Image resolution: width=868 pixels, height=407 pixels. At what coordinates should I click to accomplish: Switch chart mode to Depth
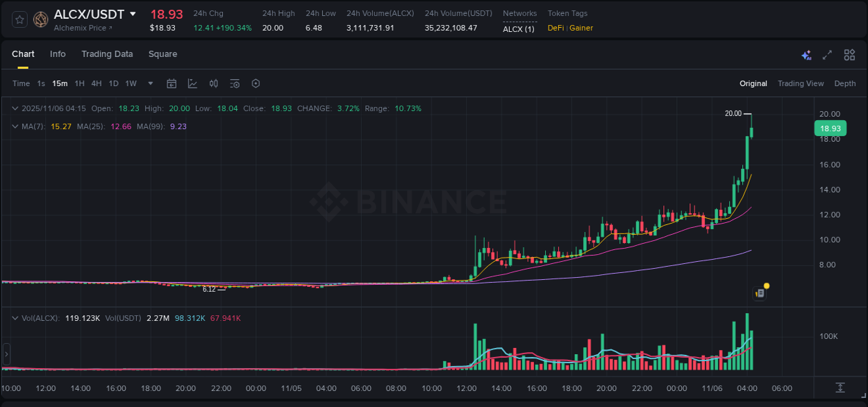[845, 83]
